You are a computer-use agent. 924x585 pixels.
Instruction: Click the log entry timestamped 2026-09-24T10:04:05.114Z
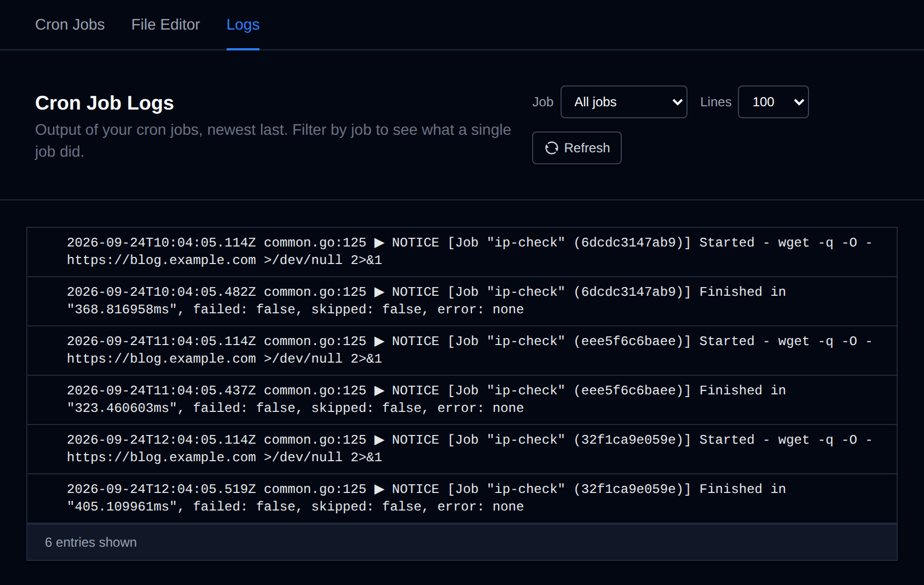click(x=462, y=252)
